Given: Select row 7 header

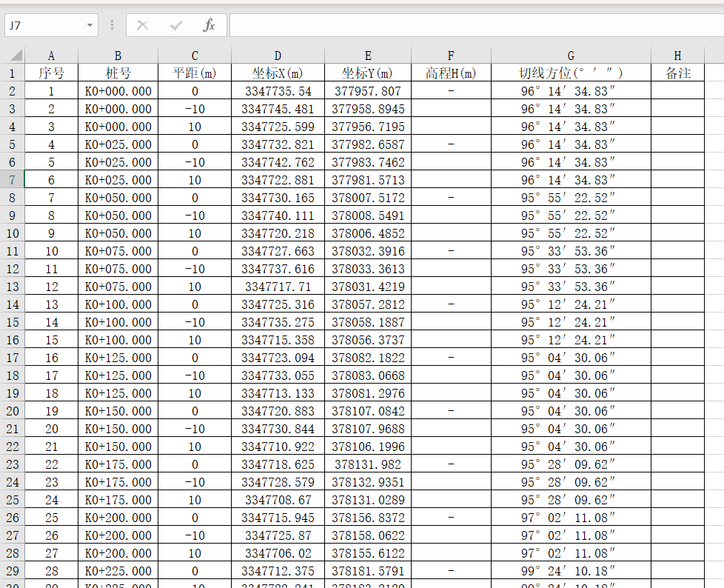Looking at the screenshot, I should [12, 180].
